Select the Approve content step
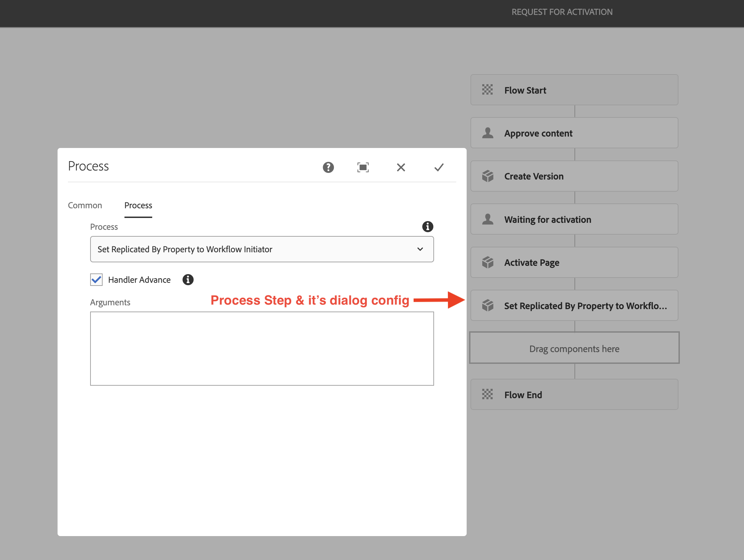This screenshot has height=560, width=744. pyautogui.click(x=574, y=133)
